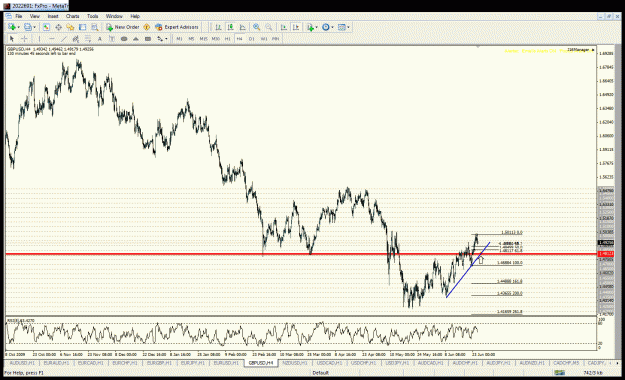Open the Insert menu
The image size is (625, 380).
(53, 16)
